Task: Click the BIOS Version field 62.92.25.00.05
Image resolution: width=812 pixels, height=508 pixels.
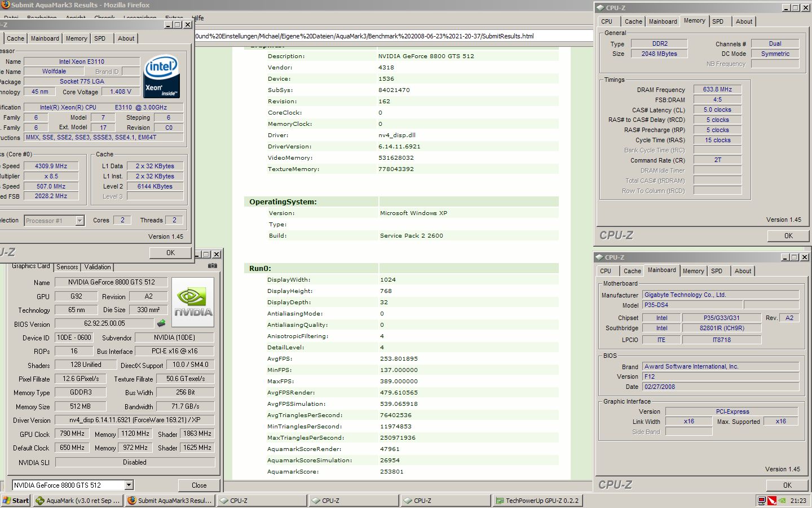Action: coord(104,323)
